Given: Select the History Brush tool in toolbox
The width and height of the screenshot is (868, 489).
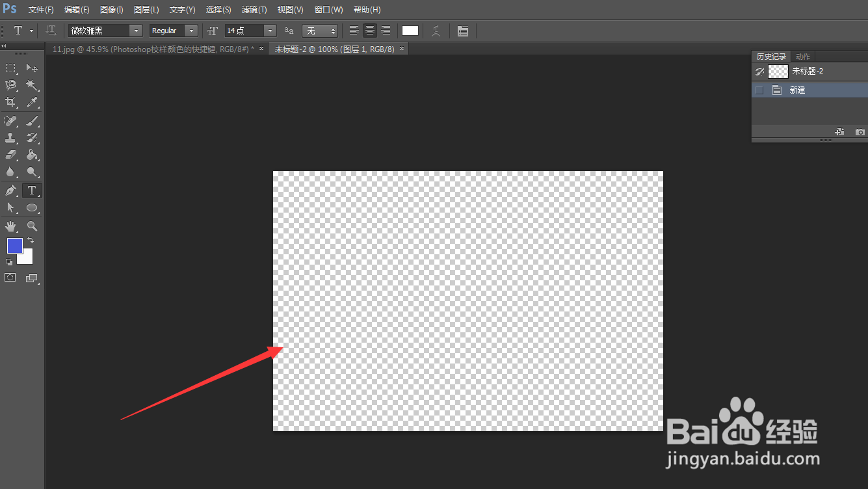Looking at the screenshot, I should coord(31,138).
